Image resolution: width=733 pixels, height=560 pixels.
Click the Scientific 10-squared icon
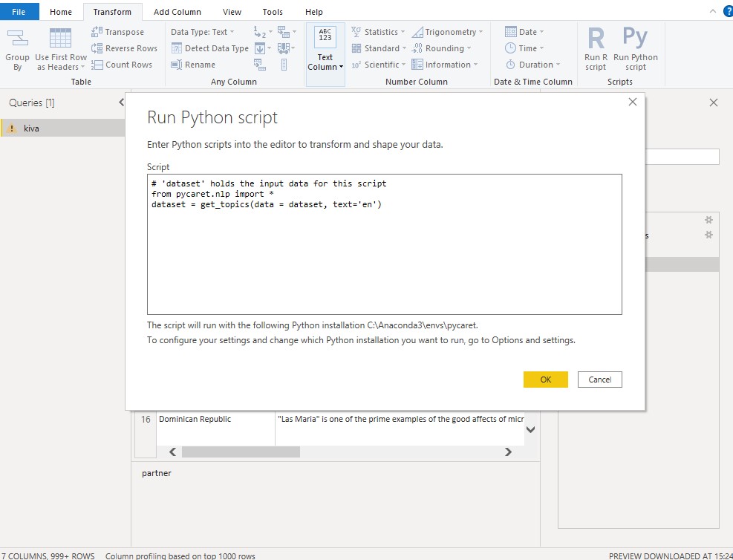tap(356, 65)
